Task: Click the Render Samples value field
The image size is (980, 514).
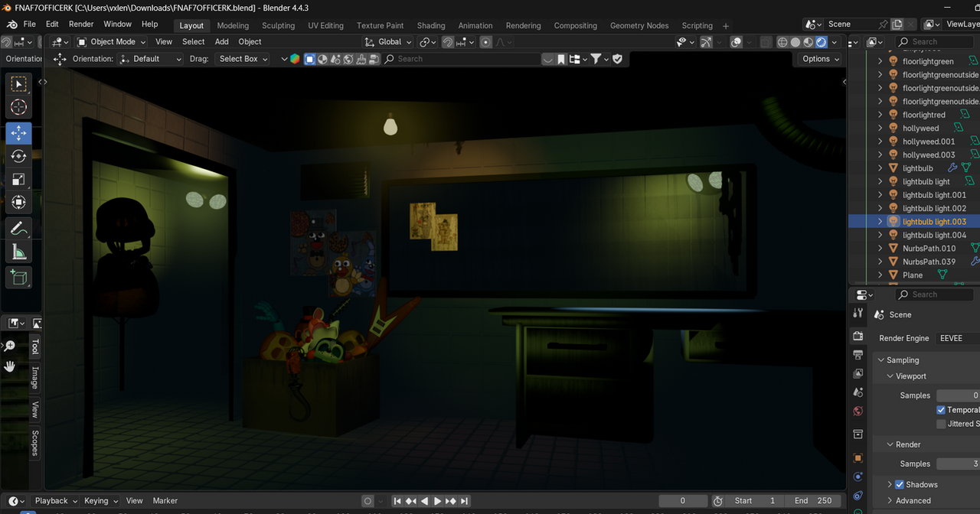Action: pyautogui.click(x=958, y=464)
